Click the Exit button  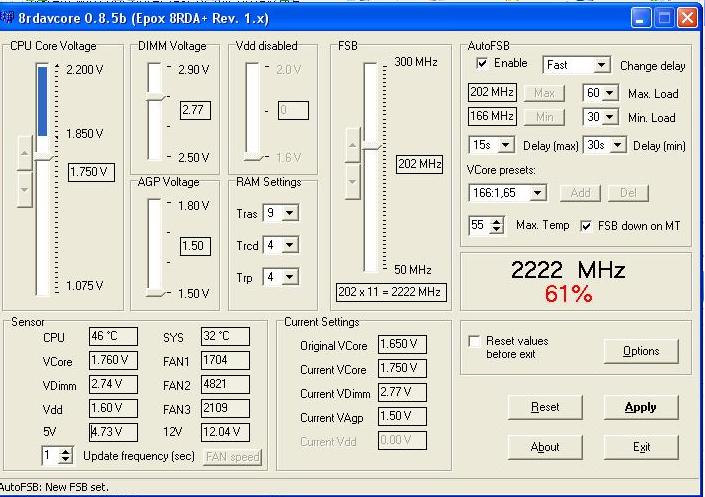[641, 447]
